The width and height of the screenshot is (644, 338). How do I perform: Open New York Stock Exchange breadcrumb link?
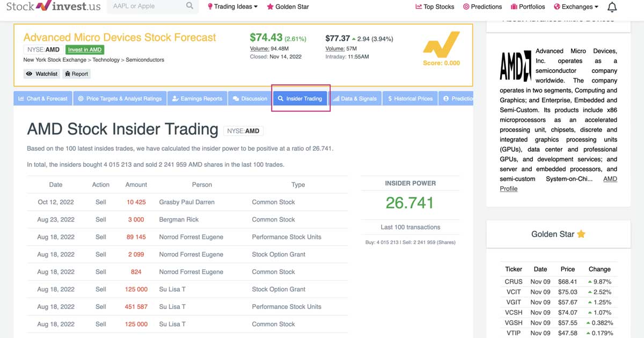coord(55,60)
